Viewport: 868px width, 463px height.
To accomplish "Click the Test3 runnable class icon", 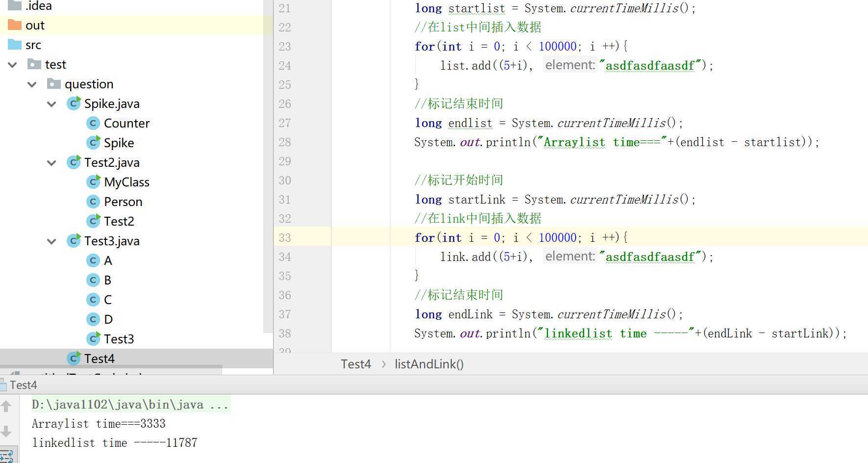I will point(93,339).
